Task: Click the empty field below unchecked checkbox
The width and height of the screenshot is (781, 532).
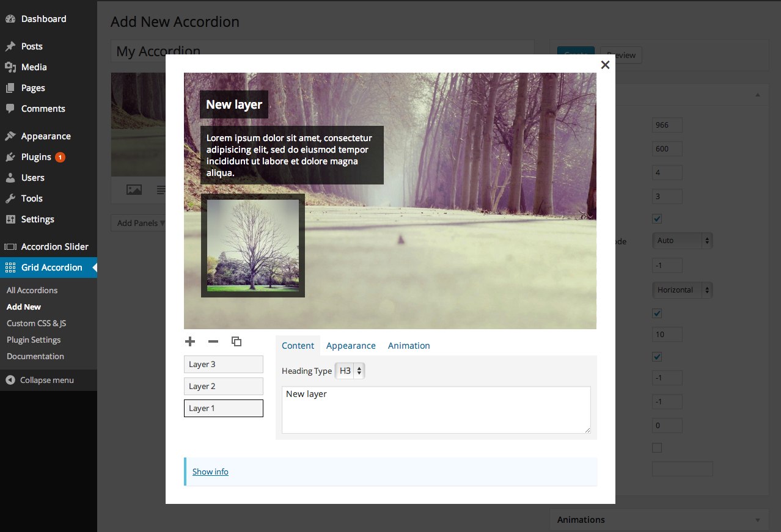Action: [x=682, y=469]
